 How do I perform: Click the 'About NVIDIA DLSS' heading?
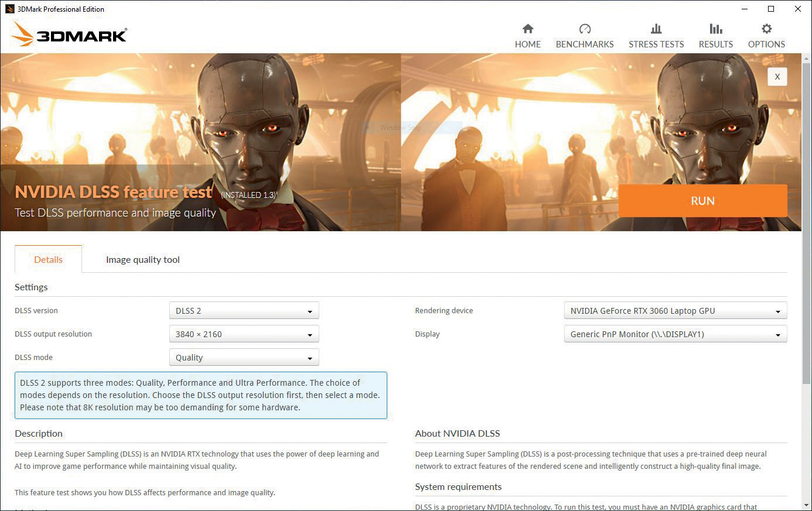(458, 433)
